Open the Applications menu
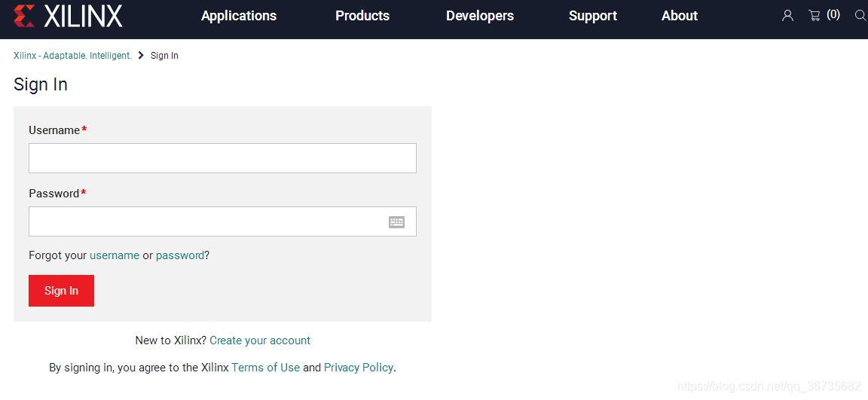The height and width of the screenshot is (400, 868). pyautogui.click(x=239, y=16)
